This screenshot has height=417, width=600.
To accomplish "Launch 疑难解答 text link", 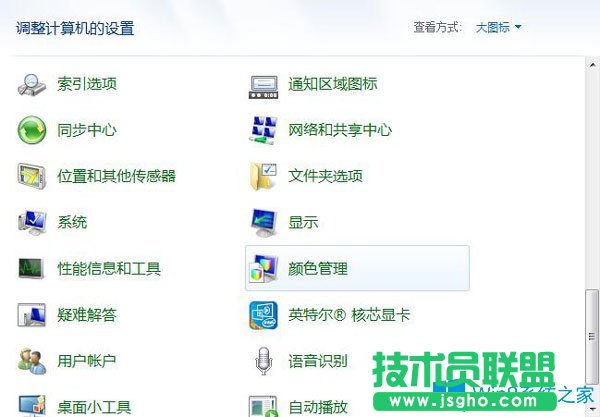I will [x=87, y=315].
